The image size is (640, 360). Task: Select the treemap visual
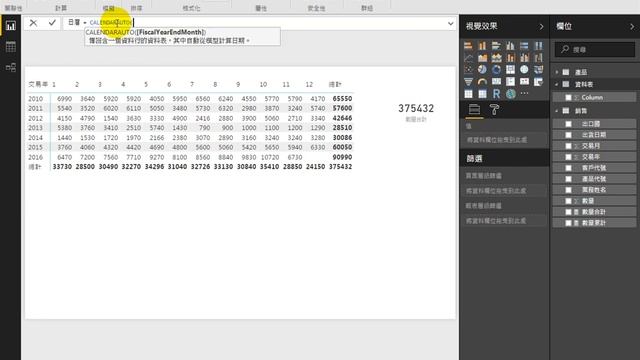tap(510, 70)
